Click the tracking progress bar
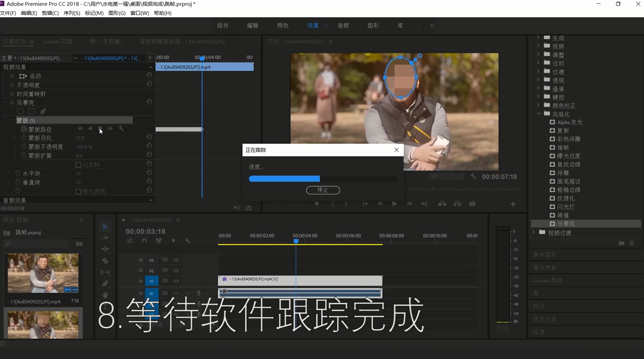The height and width of the screenshot is (359, 644). [x=323, y=179]
